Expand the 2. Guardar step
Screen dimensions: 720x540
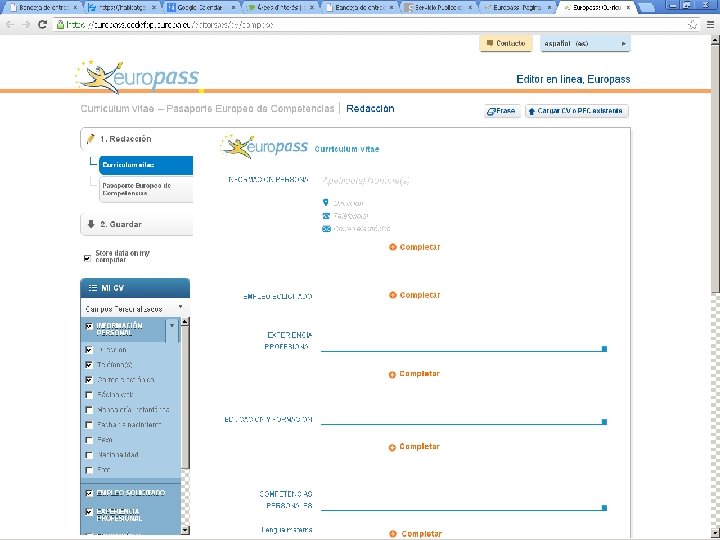(x=137, y=224)
